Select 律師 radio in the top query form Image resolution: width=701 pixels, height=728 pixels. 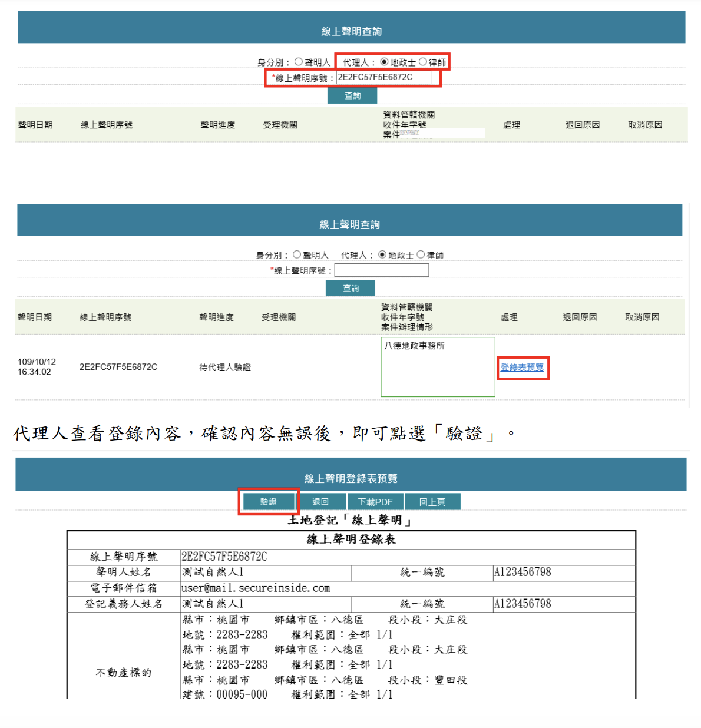(423, 62)
